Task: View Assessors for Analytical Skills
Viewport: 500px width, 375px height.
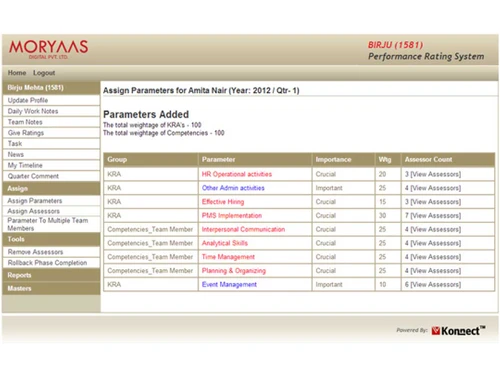Action: click(x=436, y=243)
